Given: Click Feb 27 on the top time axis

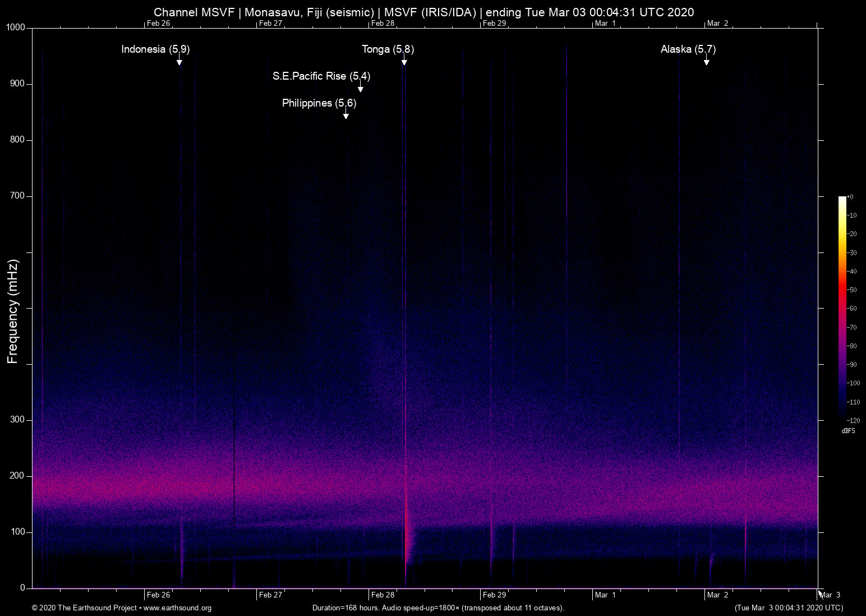Looking at the screenshot, I should pos(270,24).
